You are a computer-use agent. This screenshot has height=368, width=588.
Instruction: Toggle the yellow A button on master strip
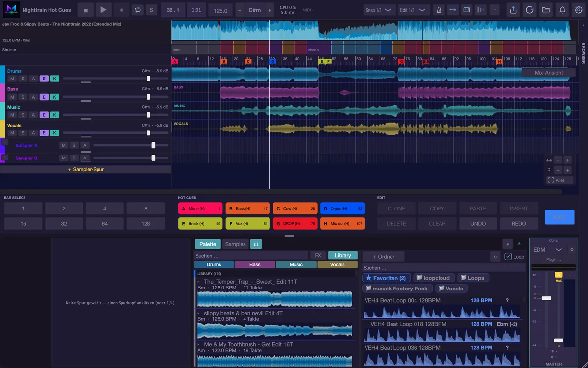point(558,275)
